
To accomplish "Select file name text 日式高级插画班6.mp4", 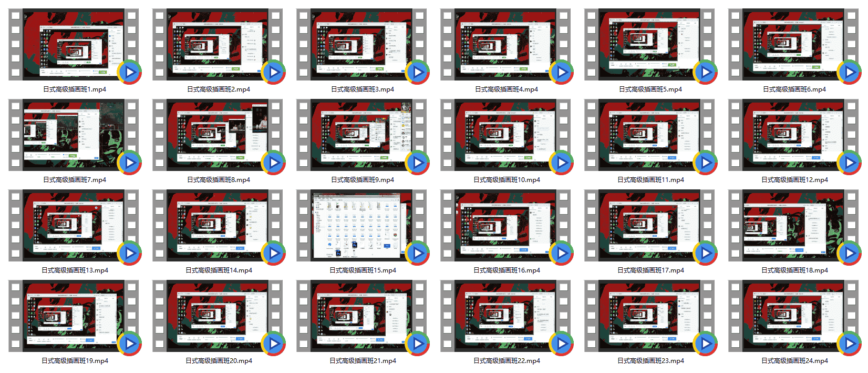I will click(x=794, y=89).
